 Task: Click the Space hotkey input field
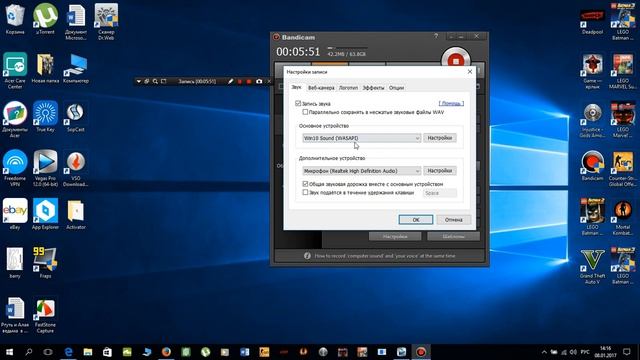coord(440,193)
